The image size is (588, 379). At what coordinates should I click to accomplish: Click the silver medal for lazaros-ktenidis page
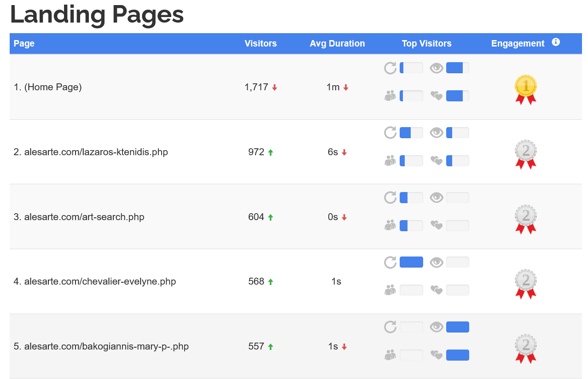tap(525, 154)
